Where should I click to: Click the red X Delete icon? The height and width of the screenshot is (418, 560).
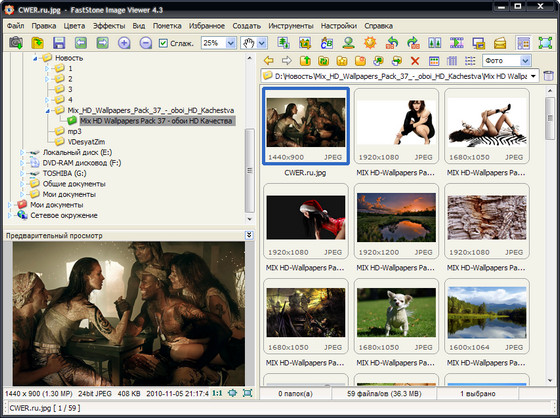click(415, 61)
